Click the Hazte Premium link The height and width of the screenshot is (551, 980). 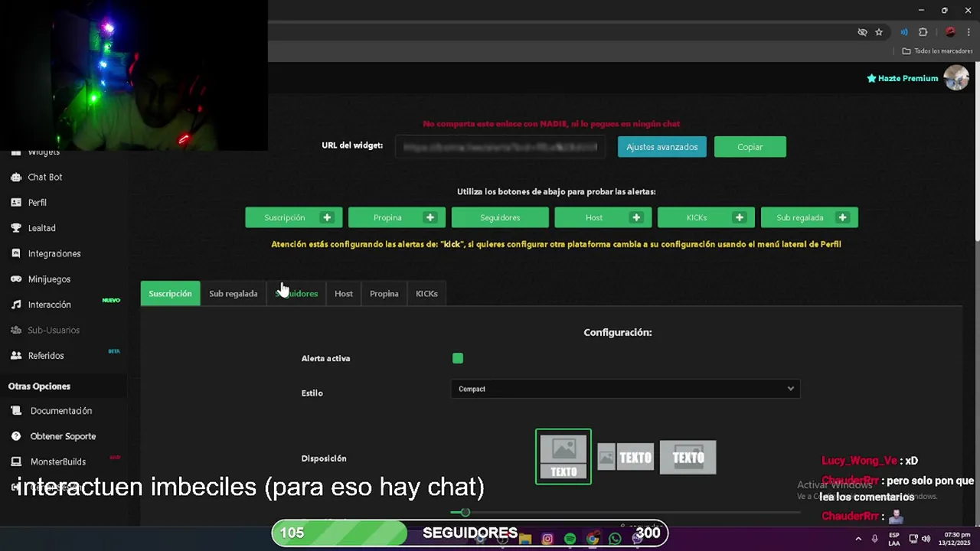pyautogui.click(x=903, y=78)
